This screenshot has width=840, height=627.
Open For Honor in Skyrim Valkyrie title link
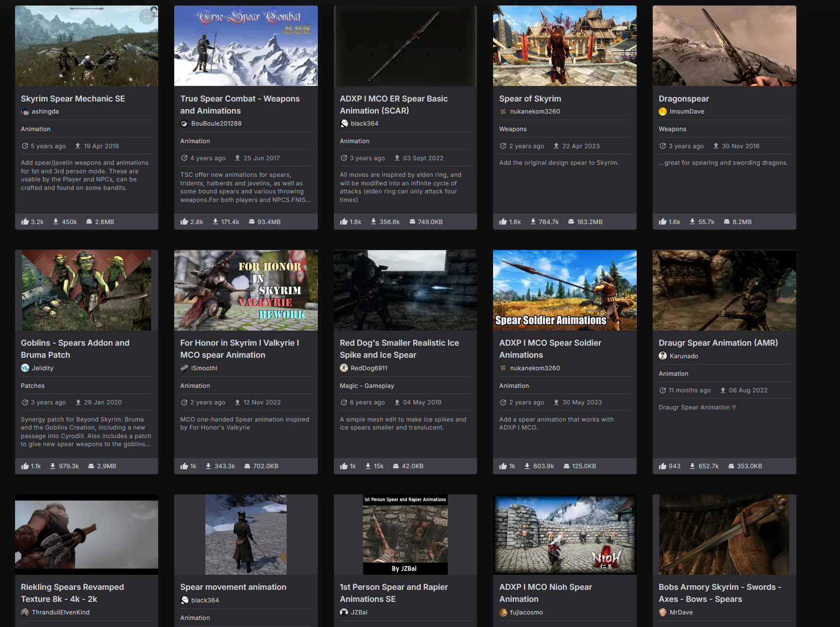[239, 349]
